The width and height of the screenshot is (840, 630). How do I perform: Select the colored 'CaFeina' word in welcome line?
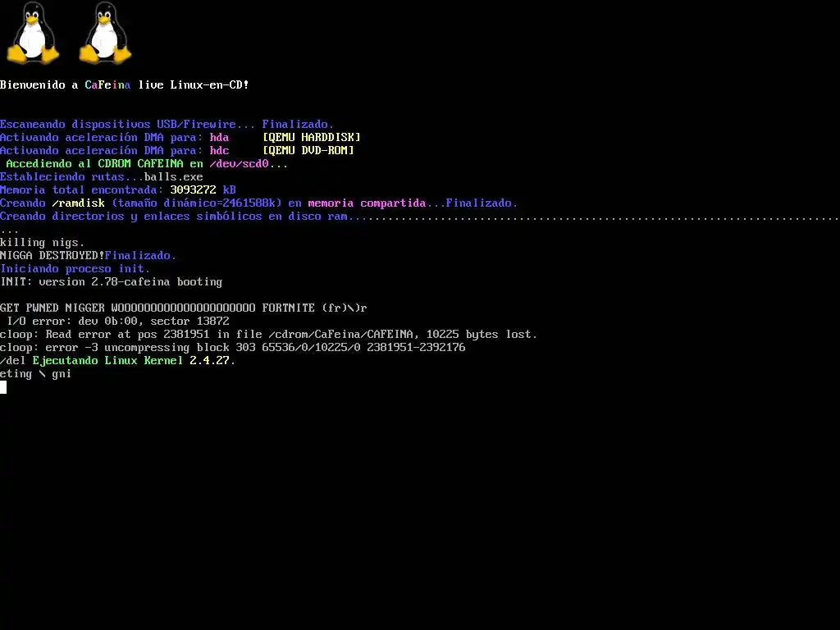point(107,84)
